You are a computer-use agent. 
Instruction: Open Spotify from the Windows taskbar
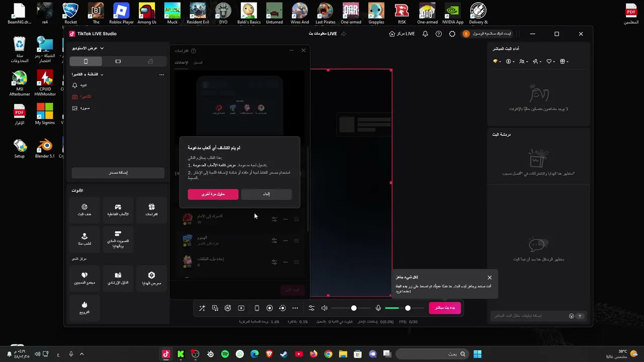click(x=225, y=354)
